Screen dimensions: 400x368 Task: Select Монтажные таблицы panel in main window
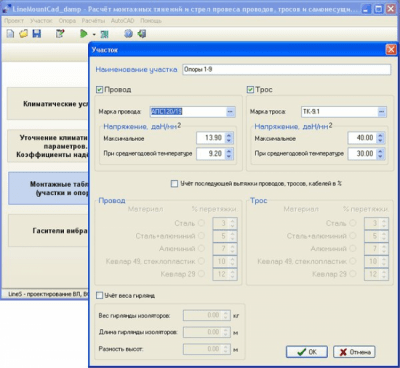[48, 188]
